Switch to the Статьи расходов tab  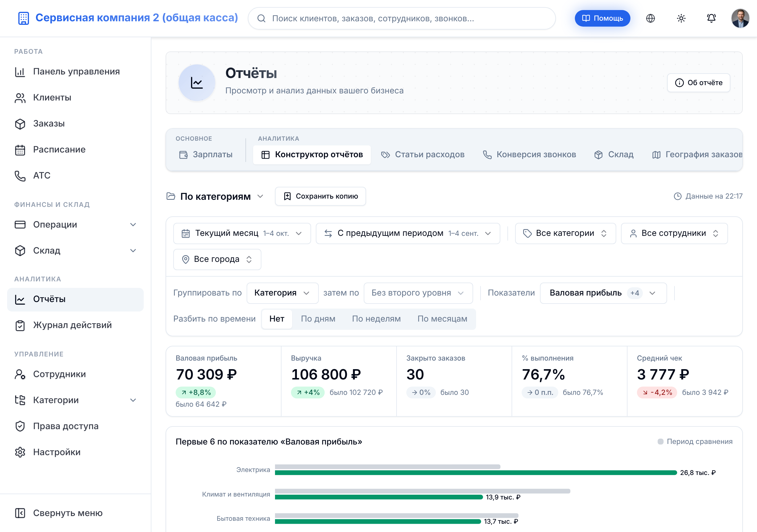pos(423,155)
